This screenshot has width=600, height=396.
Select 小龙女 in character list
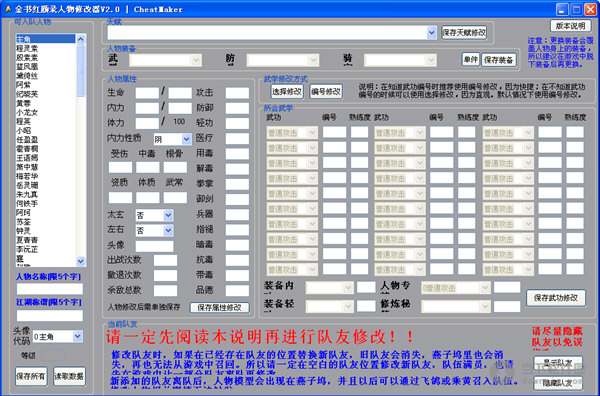[x=27, y=112]
